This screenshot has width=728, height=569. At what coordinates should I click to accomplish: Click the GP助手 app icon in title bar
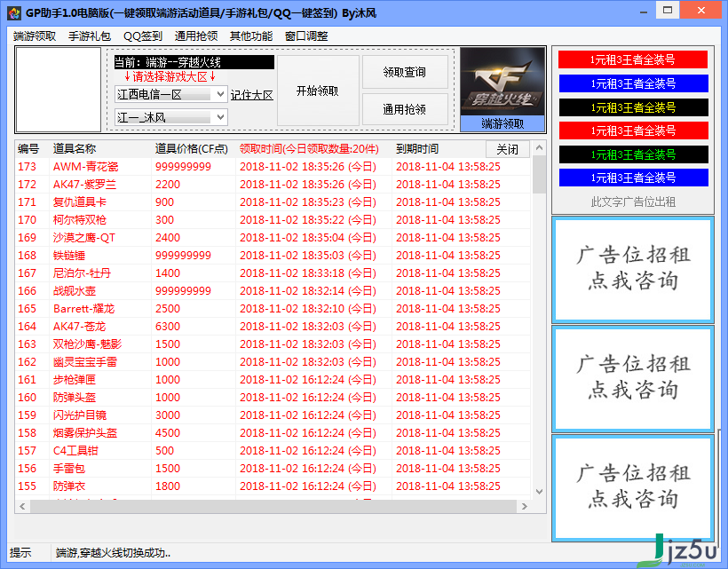[x=14, y=13]
